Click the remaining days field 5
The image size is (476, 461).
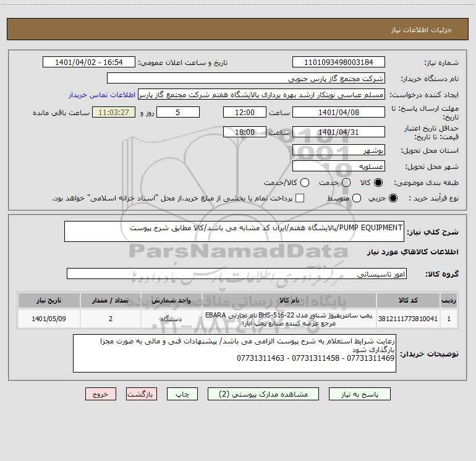(x=178, y=112)
